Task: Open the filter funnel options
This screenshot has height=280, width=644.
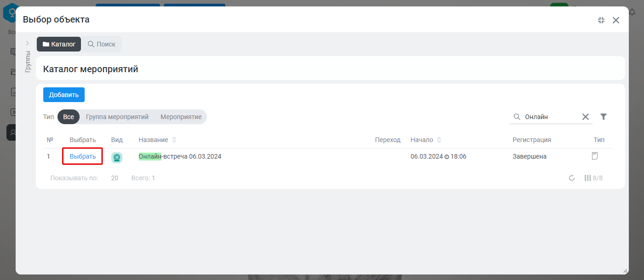Action: click(604, 117)
